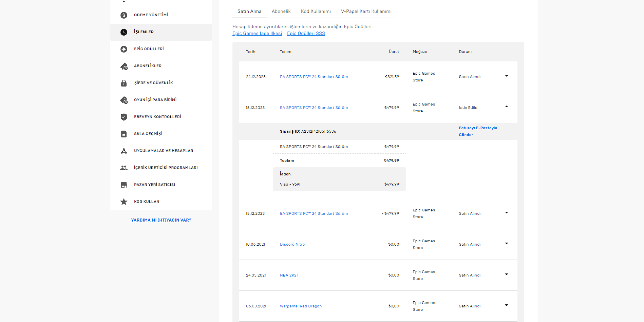Collapse the refunded İade Edildi transaction details

pyautogui.click(x=506, y=107)
